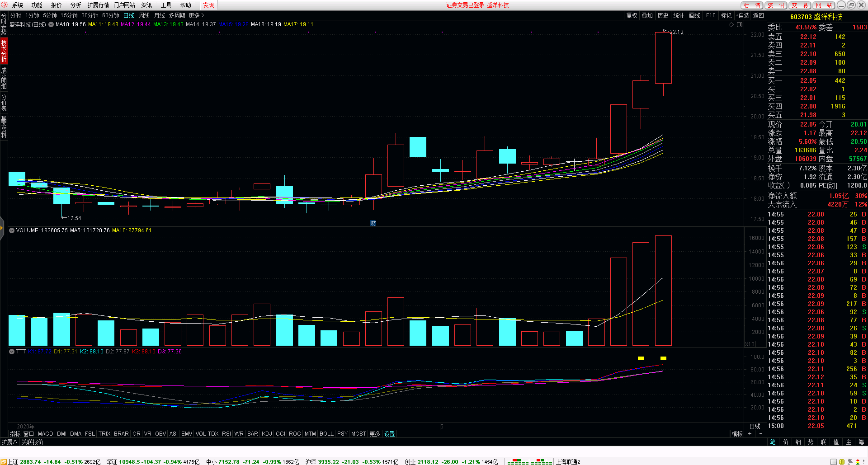
Task: Click the 网站 button at top-right
Action: (824, 5)
